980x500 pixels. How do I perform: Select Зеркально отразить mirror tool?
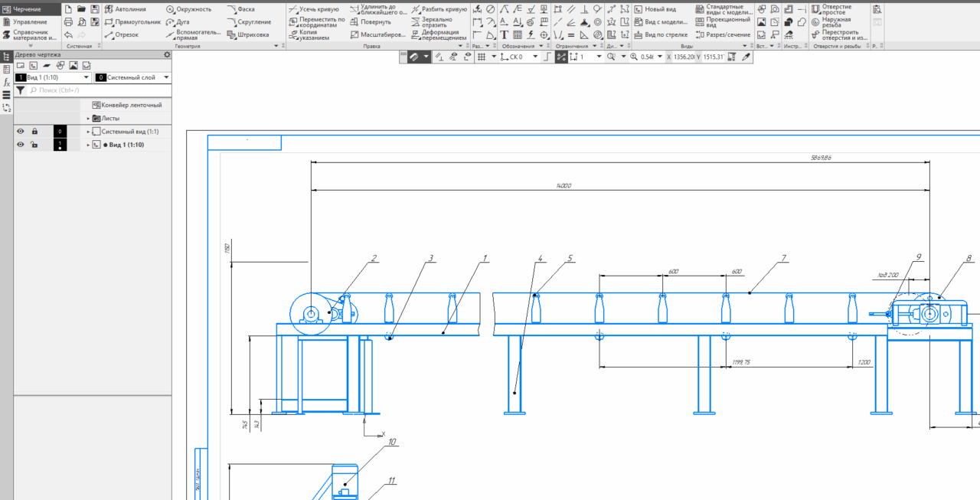(436, 22)
